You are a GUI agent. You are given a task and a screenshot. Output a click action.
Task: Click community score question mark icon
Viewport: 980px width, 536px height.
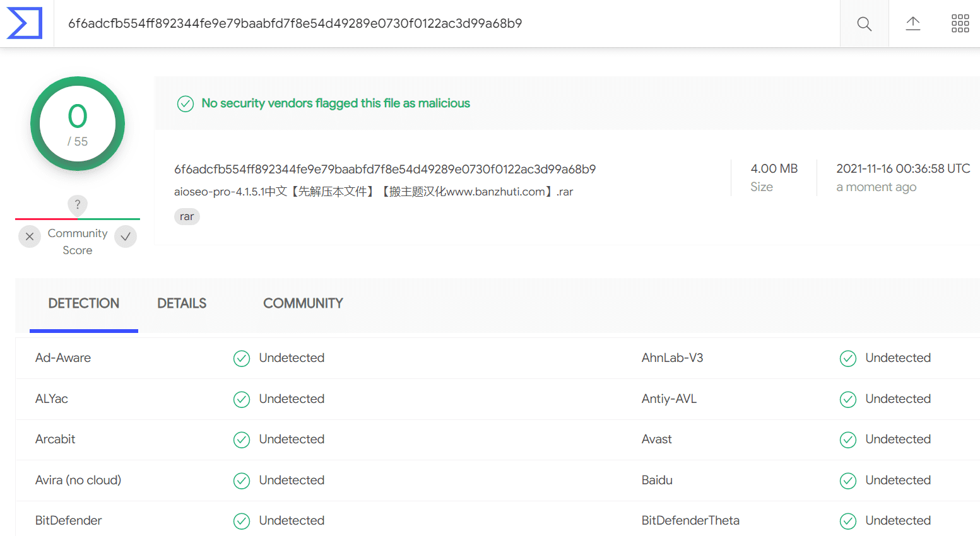[x=78, y=204]
